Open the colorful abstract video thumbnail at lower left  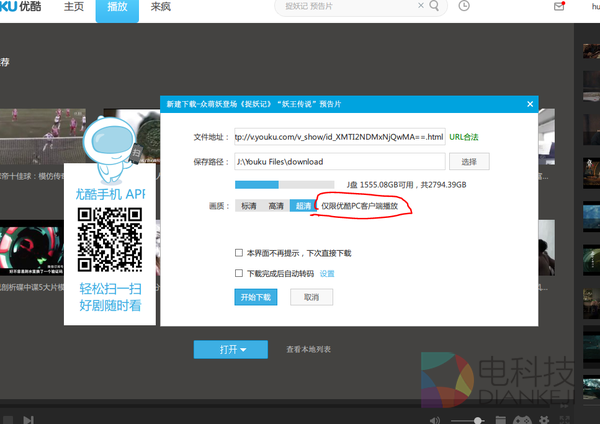(32, 248)
